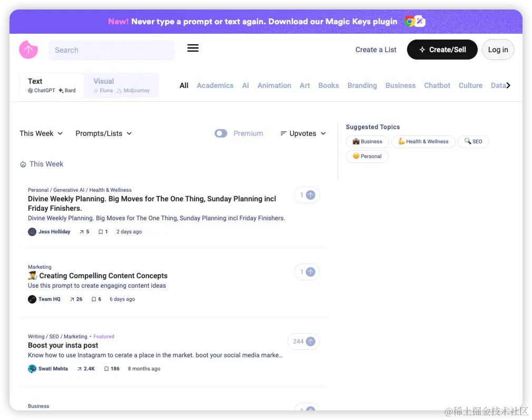Select the Academics category
Viewport: 532px width, 420px height.
pos(215,85)
